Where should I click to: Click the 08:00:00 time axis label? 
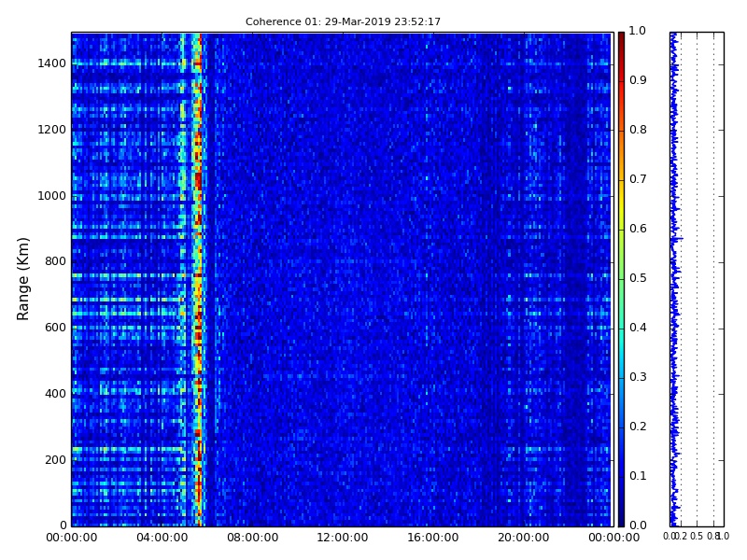click(252, 538)
